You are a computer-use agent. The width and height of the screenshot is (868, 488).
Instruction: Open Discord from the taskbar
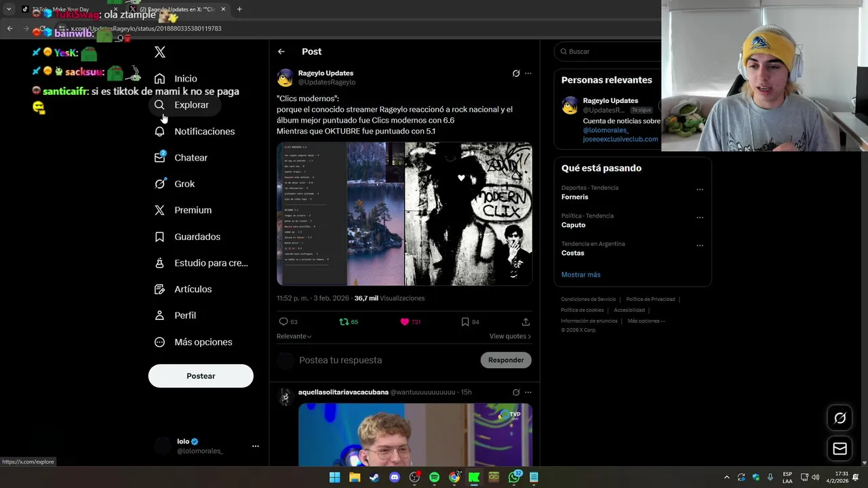point(395,477)
